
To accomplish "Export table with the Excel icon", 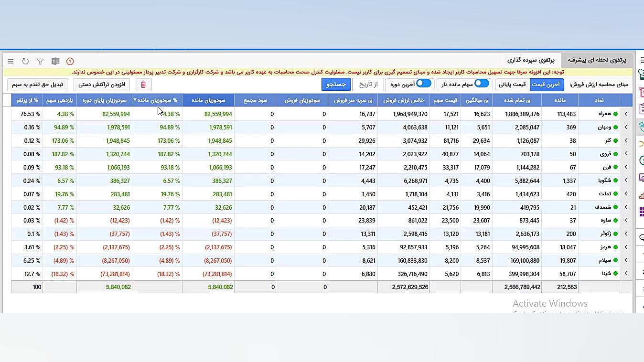I will 55,61.
